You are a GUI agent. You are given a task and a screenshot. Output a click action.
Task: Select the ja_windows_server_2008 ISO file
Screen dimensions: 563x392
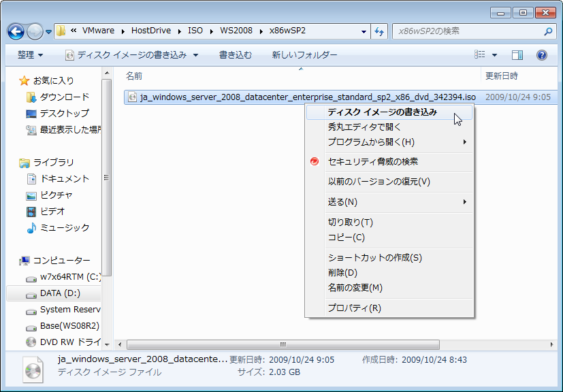[x=308, y=97]
